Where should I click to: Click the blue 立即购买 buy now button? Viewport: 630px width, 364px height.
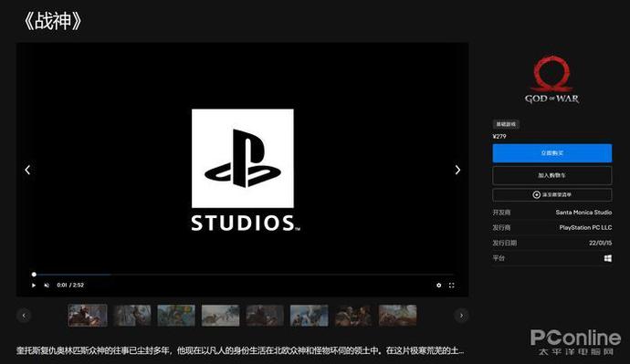click(552, 153)
